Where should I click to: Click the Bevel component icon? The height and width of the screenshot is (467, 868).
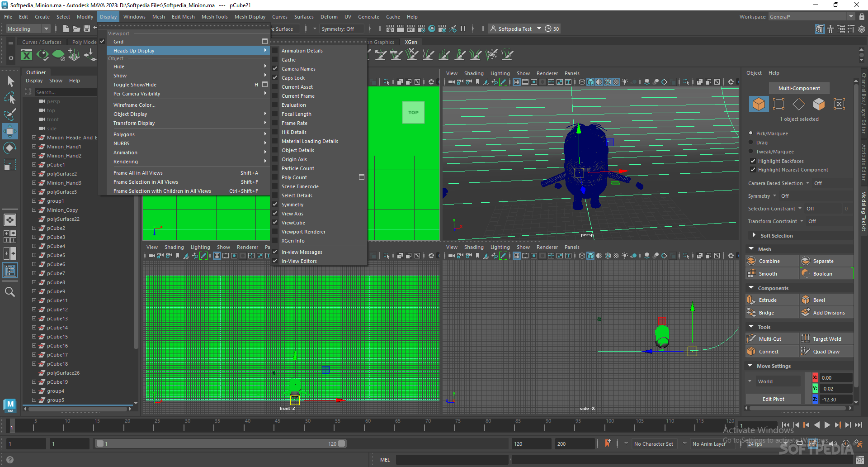[806, 300]
